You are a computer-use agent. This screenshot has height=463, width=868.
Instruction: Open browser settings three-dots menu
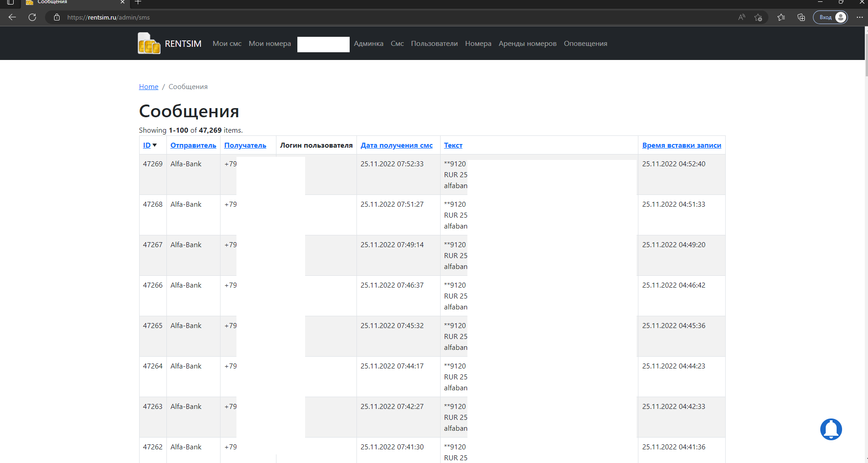point(859,17)
